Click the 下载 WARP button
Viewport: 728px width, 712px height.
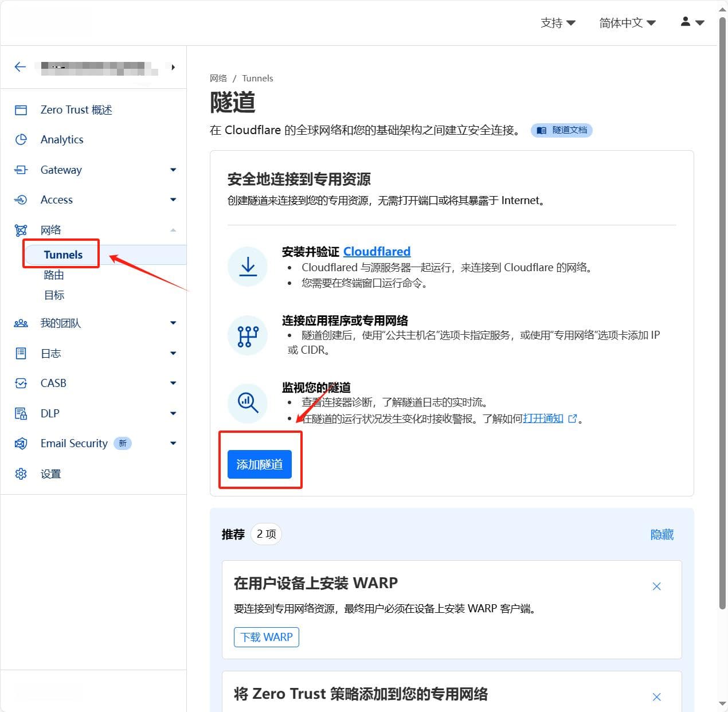pos(267,637)
